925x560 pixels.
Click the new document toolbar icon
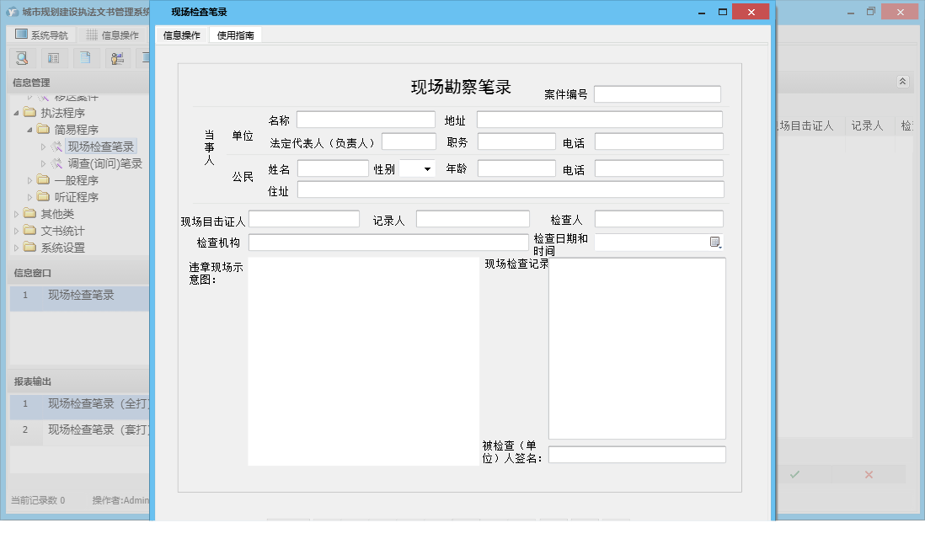coord(85,58)
